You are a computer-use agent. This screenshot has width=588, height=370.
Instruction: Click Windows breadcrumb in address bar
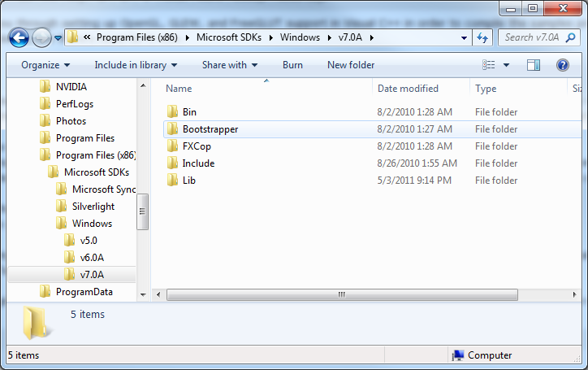(x=300, y=37)
